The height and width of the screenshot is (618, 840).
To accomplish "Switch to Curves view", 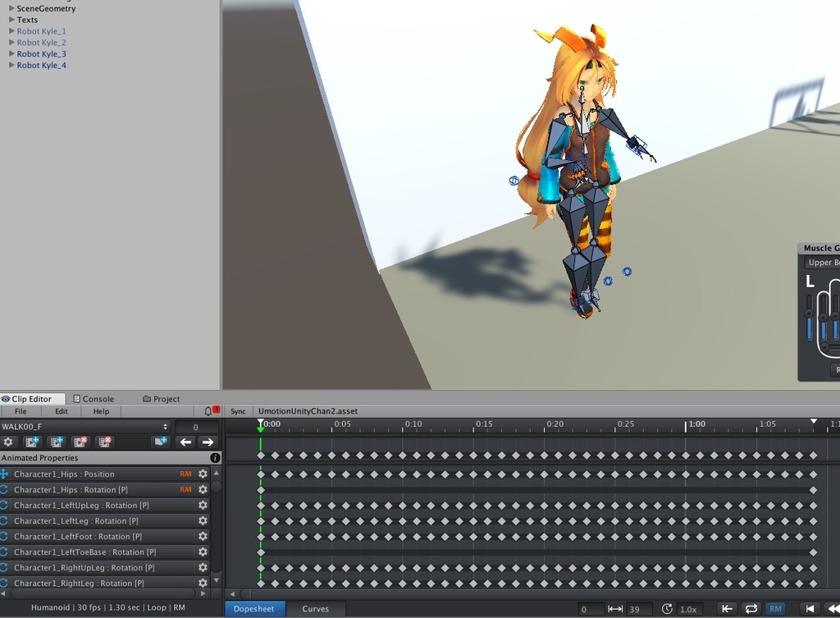I will pyautogui.click(x=316, y=609).
